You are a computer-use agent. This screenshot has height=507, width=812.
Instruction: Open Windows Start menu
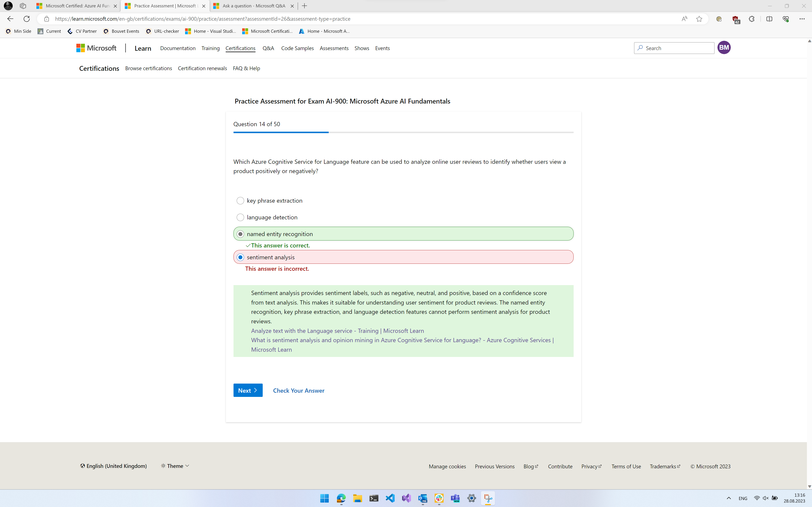tap(324, 498)
